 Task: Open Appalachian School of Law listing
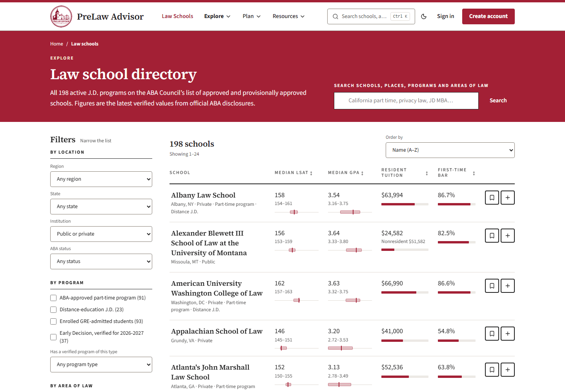pyautogui.click(x=217, y=331)
